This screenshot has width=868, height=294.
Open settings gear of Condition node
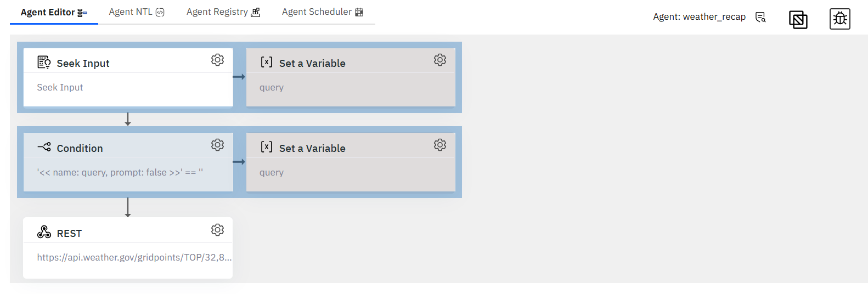(x=217, y=145)
